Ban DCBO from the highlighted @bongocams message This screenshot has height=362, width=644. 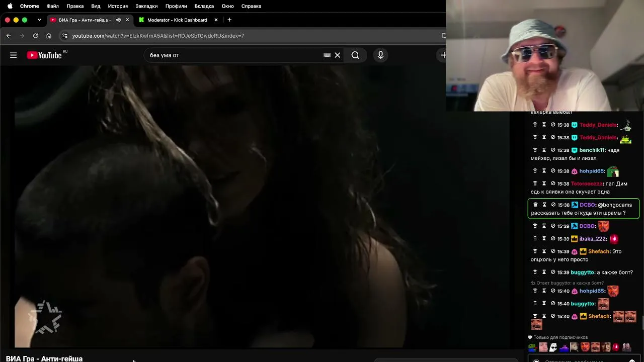553,205
